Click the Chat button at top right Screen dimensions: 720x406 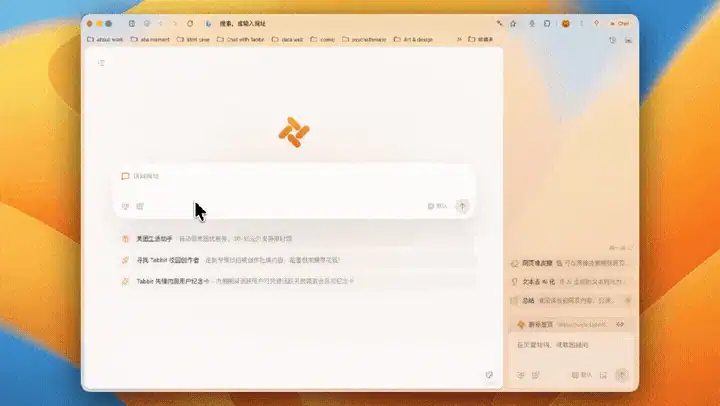click(x=620, y=23)
